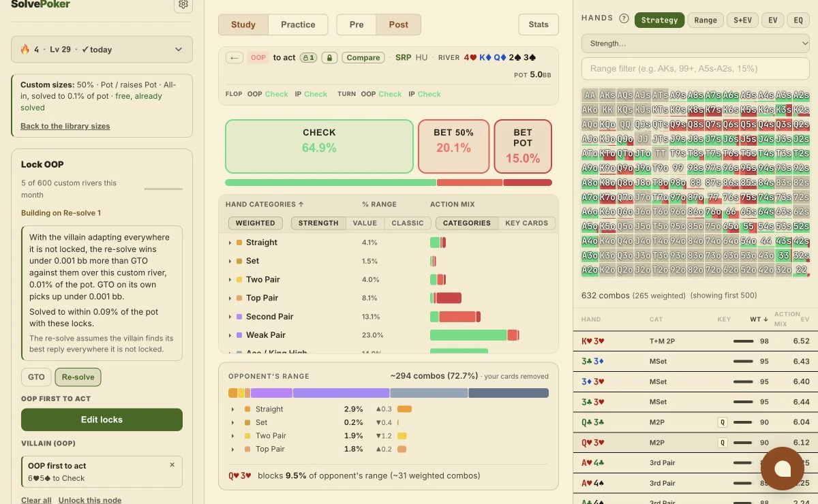Click the Compare button
Screen dimensions: 818x504
363,58
